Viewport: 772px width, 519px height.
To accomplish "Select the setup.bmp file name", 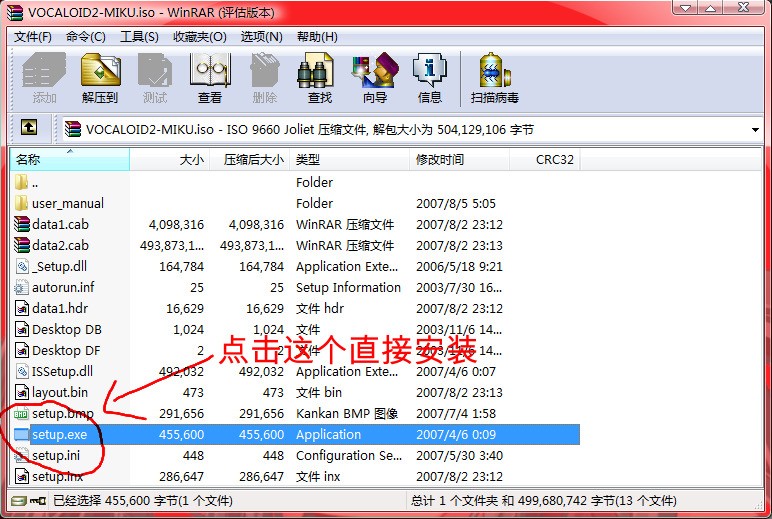I will 63,414.
